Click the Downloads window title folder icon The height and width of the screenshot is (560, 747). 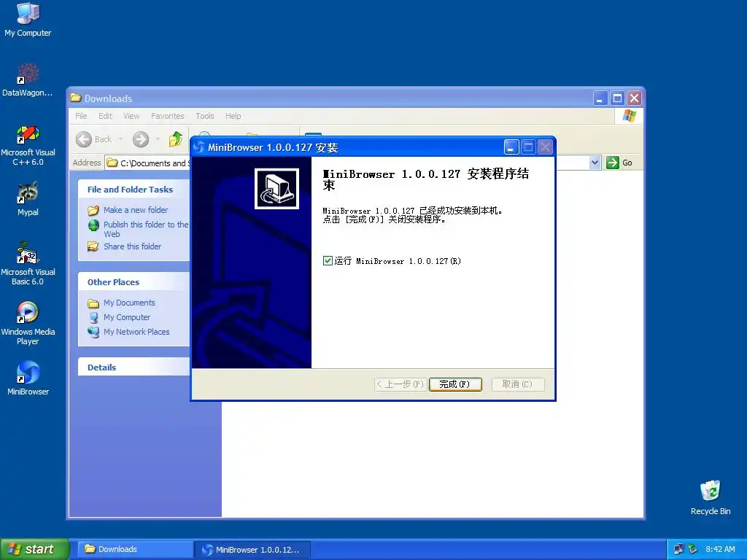76,98
